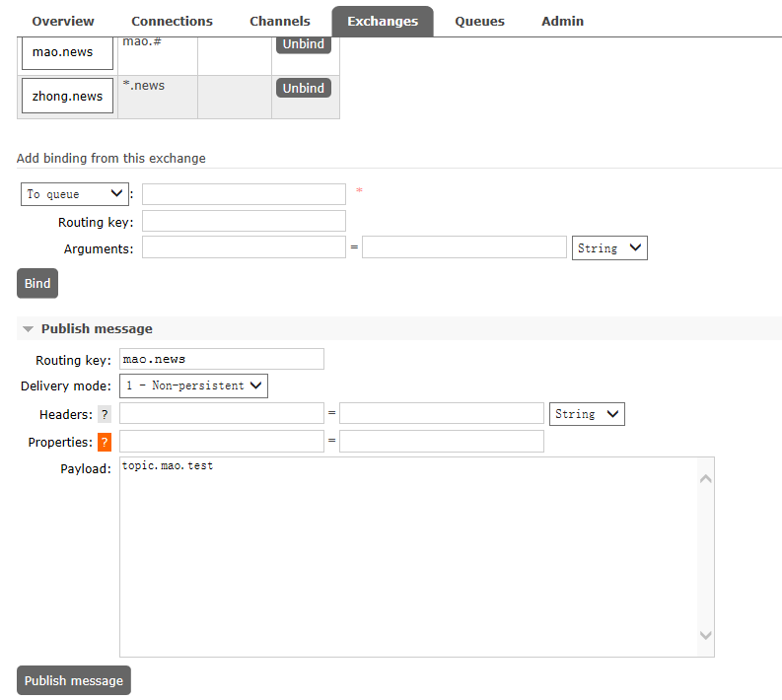Open the Arguments type String dropdown

609,248
